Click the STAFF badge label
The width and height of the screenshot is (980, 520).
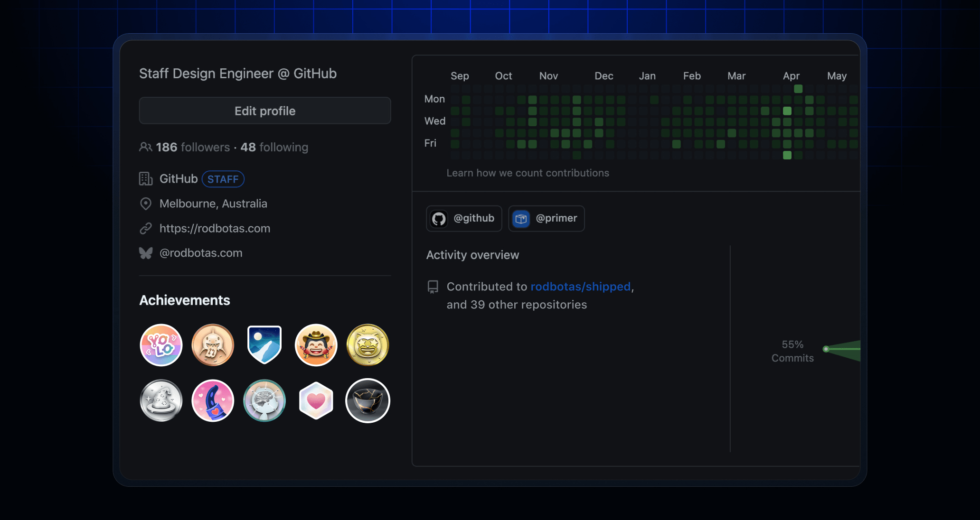point(223,179)
